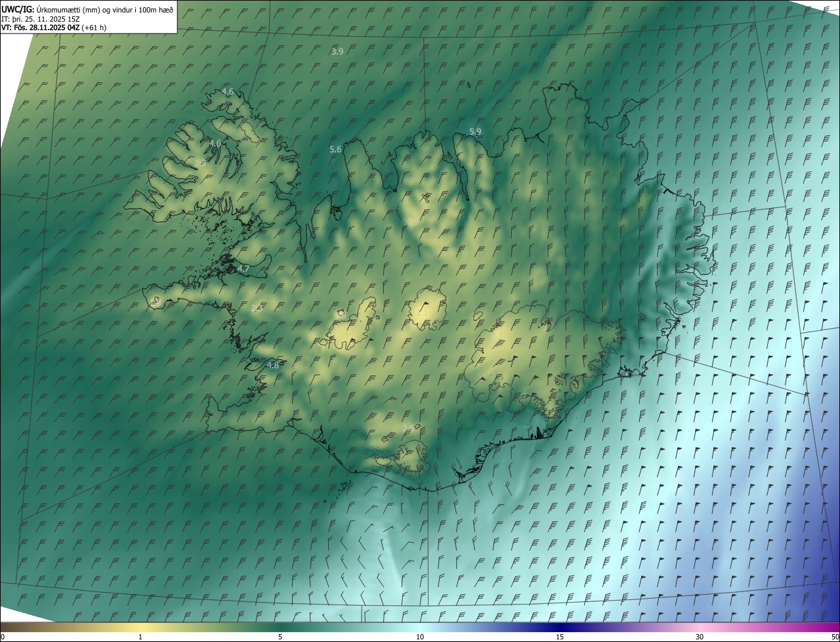Click the 30 tick label on the legend
This screenshot has height=642, width=840.
point(700,637)
